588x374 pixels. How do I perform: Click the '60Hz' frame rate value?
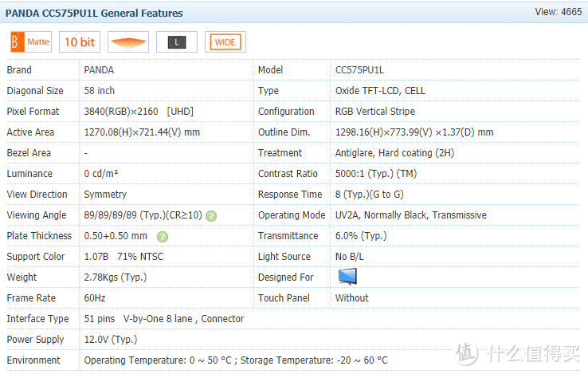[x=95, y=298]
